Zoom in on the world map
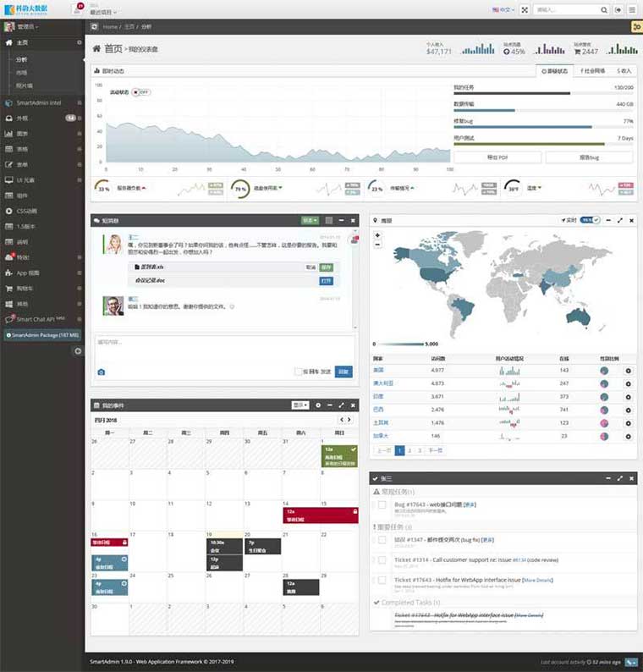The image size is (643, 672). (x=377, y=235)
